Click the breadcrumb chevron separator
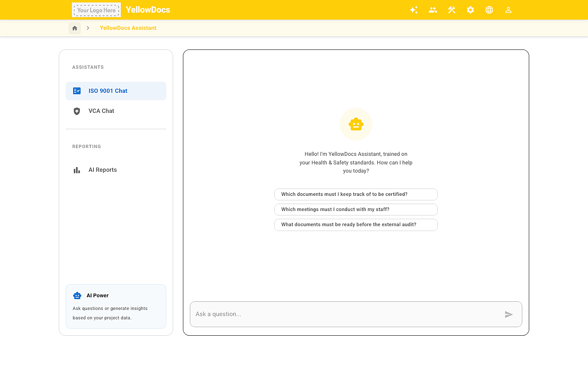The image size is (588, 368). click(88, 28)
